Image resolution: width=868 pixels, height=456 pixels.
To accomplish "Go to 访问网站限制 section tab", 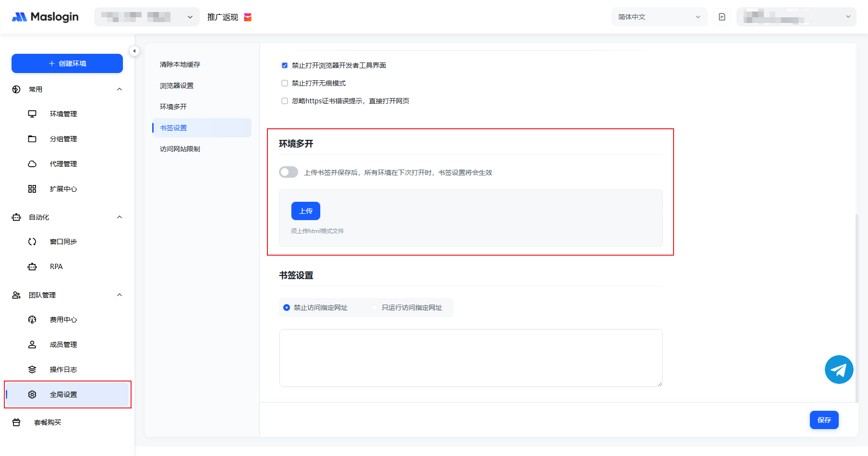I will pos(180,149).
